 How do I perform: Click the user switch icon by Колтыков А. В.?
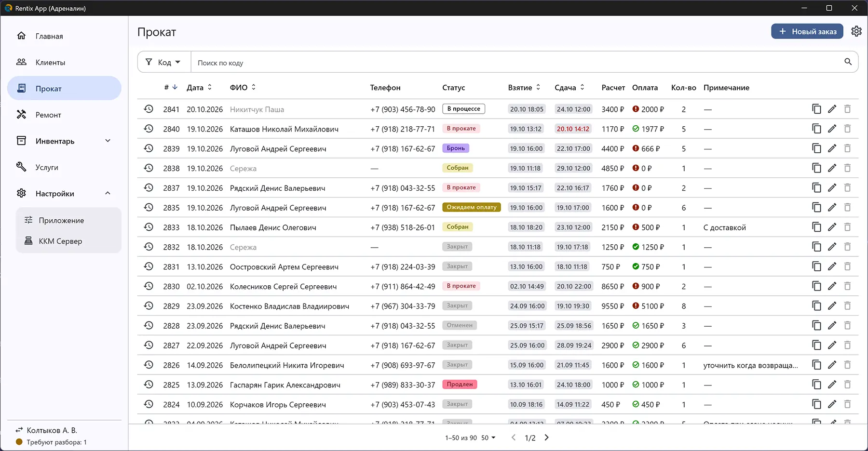(19, 430)
